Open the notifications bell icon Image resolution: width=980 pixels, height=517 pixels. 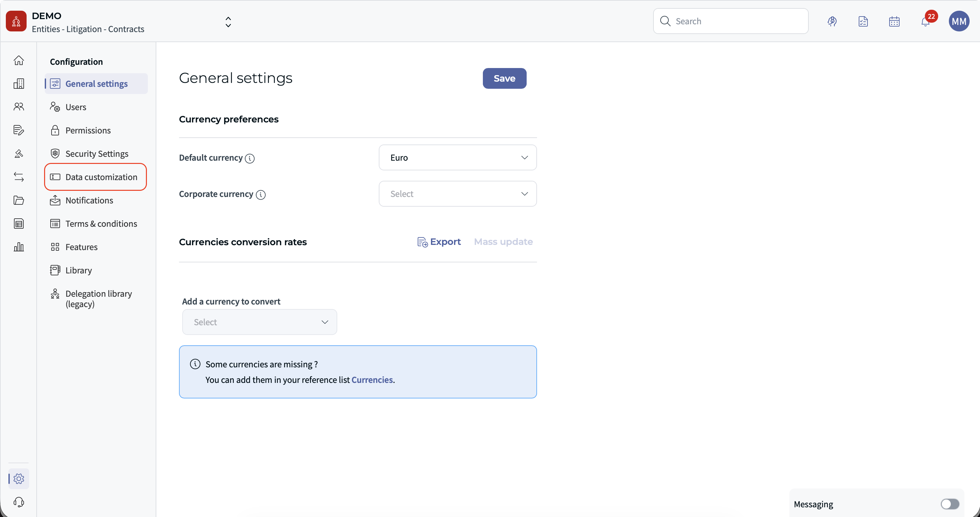[x=925, y=21]
